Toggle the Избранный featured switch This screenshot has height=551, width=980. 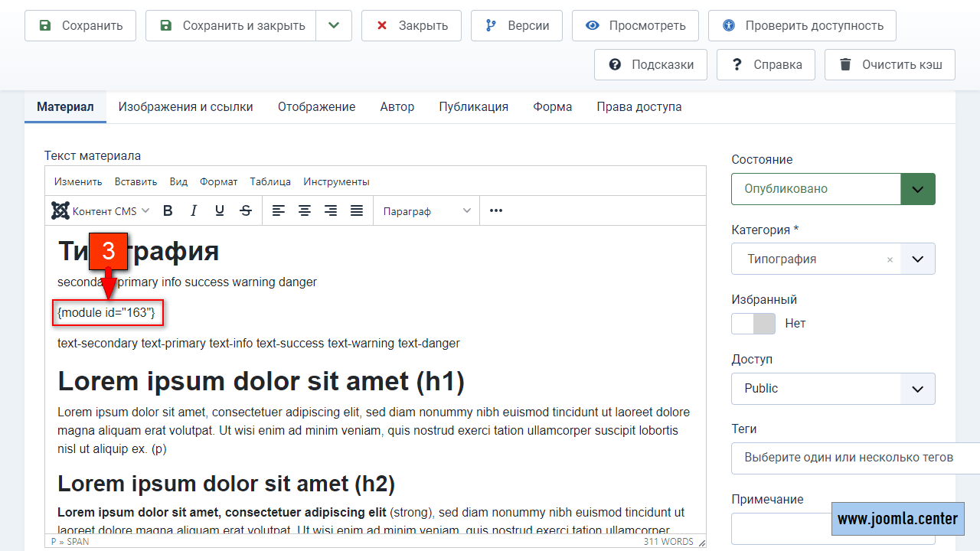pos(753,324)
